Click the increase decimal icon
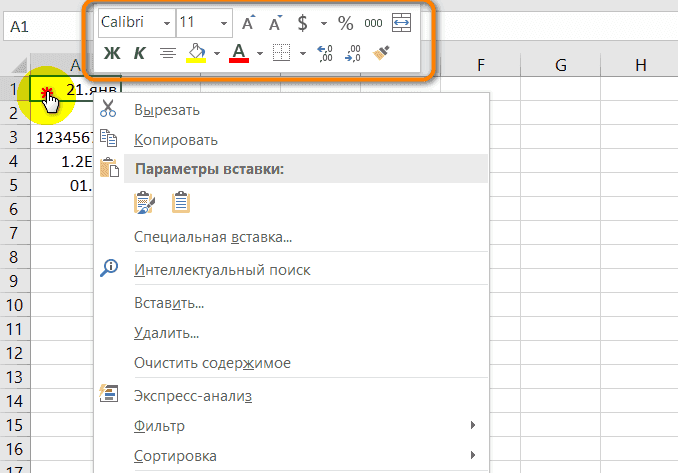The width and height of the screenshot is (678, 473). point(324,54)
